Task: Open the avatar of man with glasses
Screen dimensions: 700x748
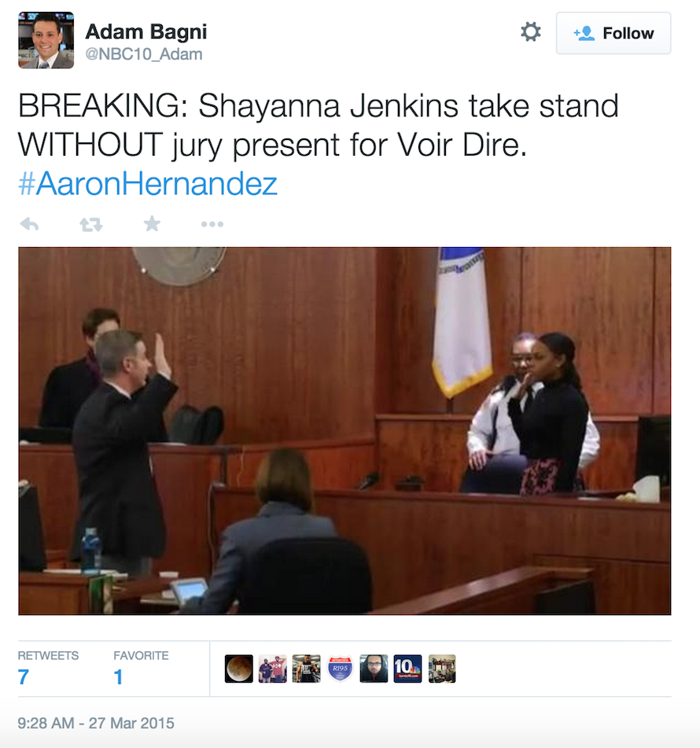Action: pyautogui.click(x=374, y=669)
